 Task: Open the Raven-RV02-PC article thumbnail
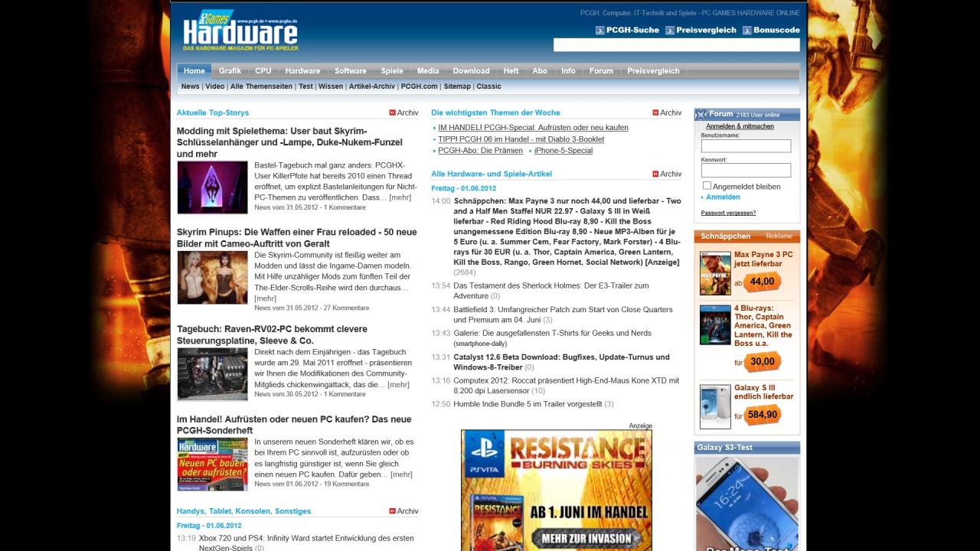213,374
